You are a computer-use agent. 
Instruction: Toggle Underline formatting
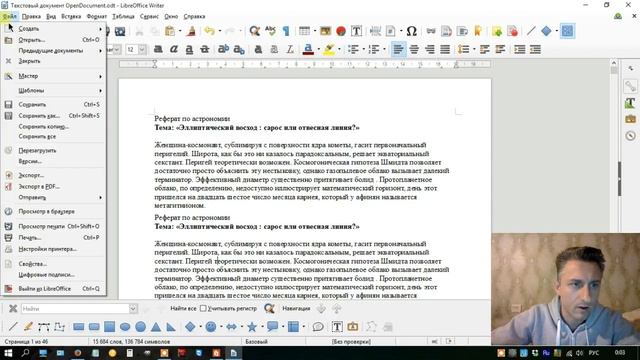point(189,49)
